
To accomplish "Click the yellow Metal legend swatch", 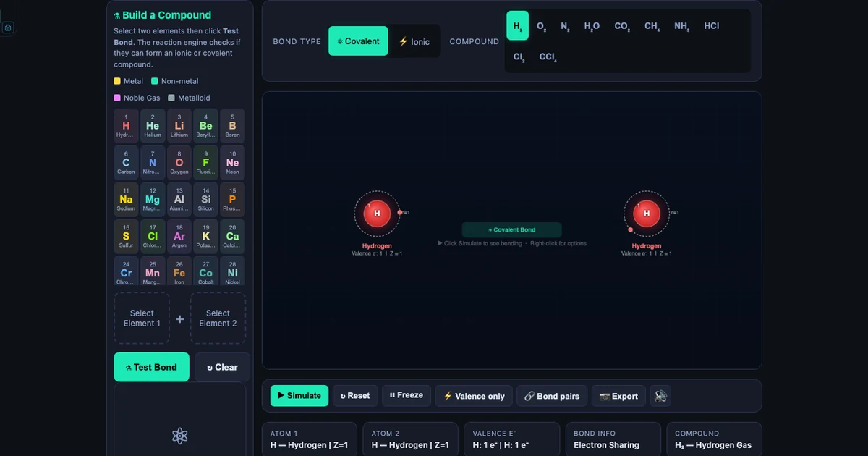I will (117, 81).
